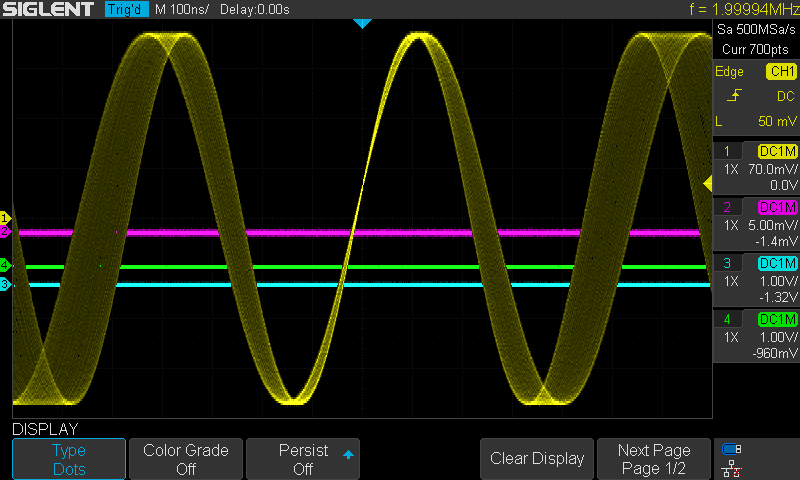
Task: Click the green channel 4 ground marker
Action: (5, 265)
